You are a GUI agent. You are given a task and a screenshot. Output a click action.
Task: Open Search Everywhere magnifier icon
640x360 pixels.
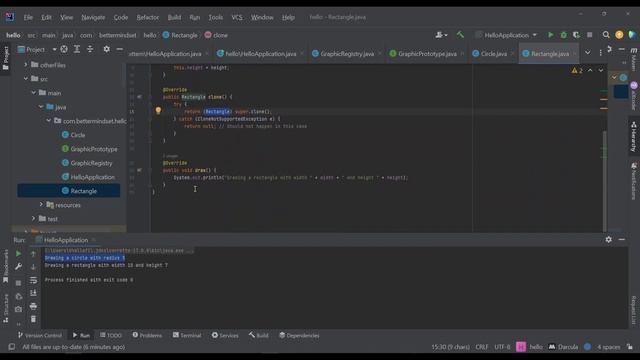pyautogui.click(x=606, y=35)
